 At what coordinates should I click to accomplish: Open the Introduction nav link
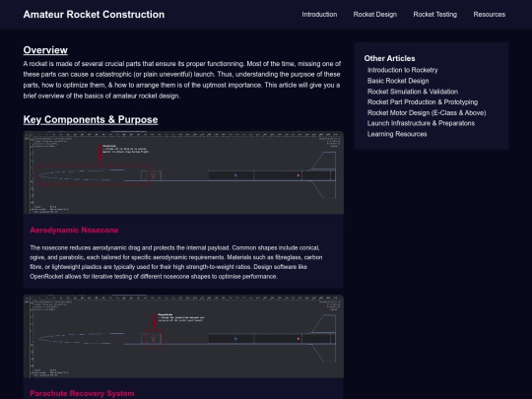(x=319, y=14)
